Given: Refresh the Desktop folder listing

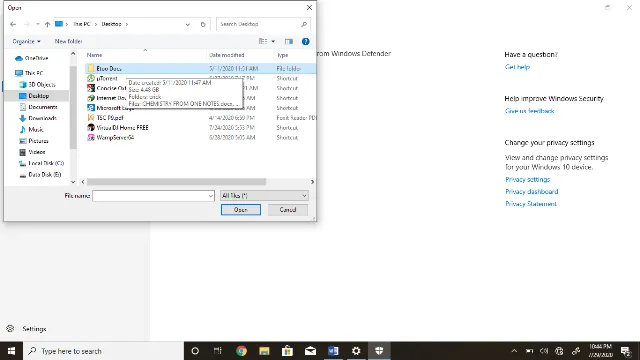Looking at the screenshot, I should pyautogui.click(x=203, y=24).
